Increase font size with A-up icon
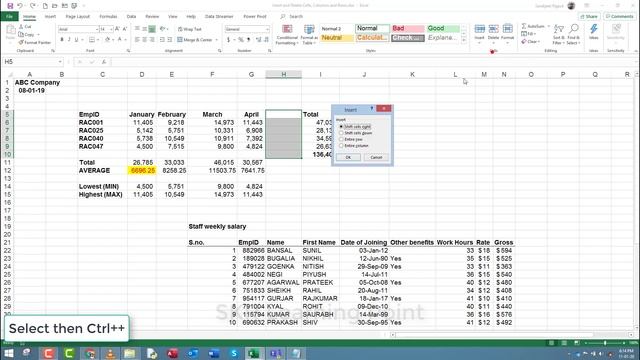This screenshot has height=360, width=640. (x=117, y=29)
